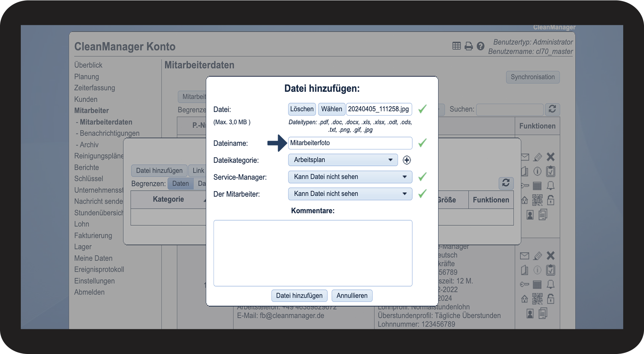Image resolution: width=644 pixels, height=354 pixels.
Task: Click the X delete icon in the fb@cleanmanager.de row
Action: pos(551,256)
